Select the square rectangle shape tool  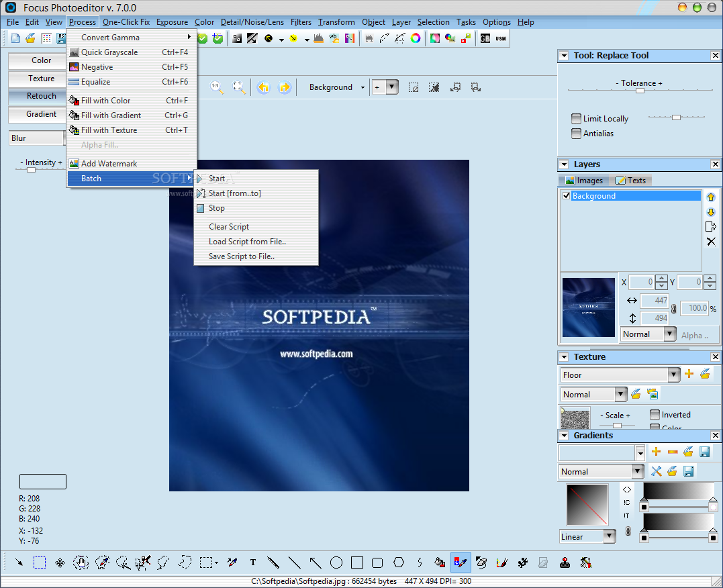click(x=357, y=562)
